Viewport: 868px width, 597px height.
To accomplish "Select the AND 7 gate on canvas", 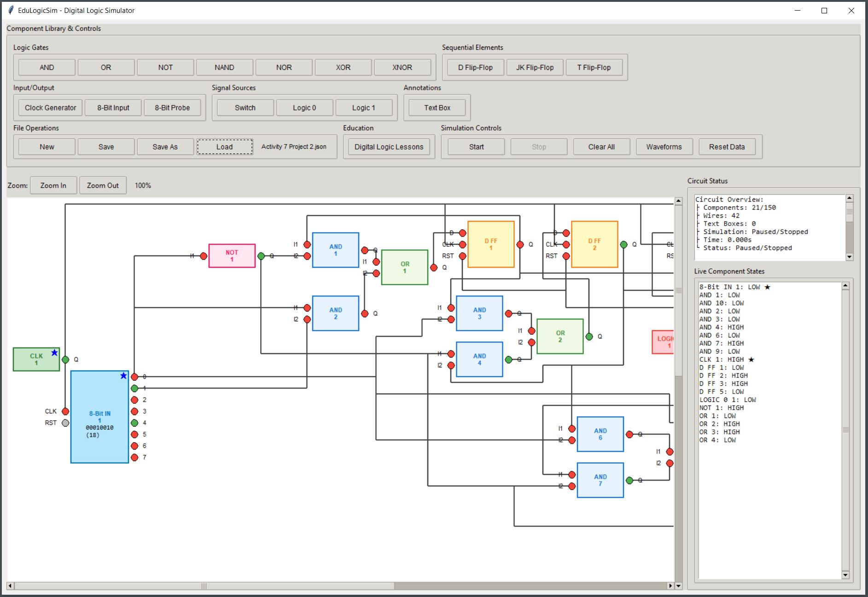I will 600,480.
